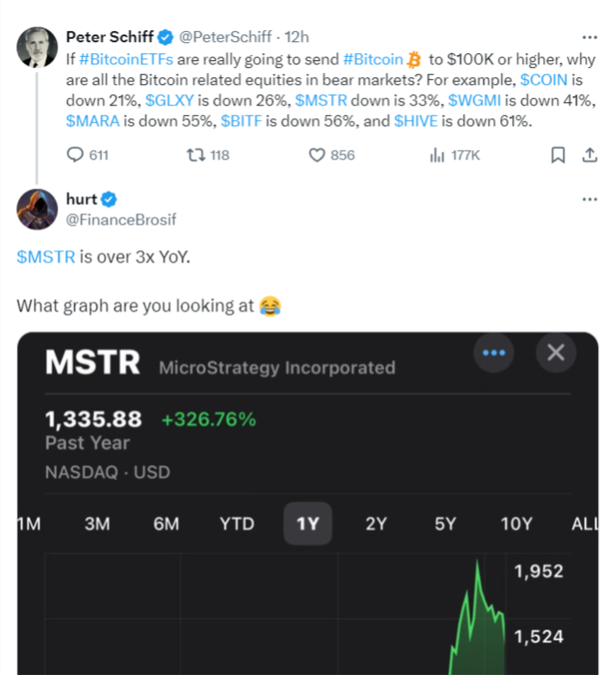The height and width of the screenshot is (675, 616).
Task: Like Peter Schiff's tweet with heart
Action: (x=332, y=155)
